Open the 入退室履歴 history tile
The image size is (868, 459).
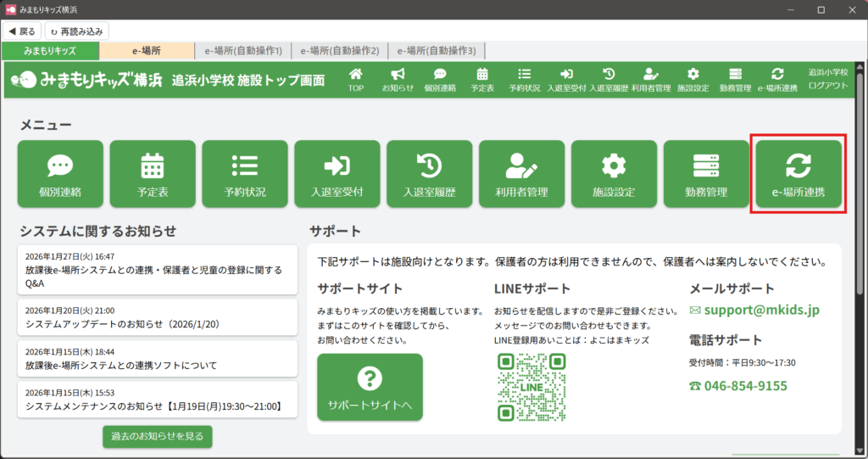(429, 175)
